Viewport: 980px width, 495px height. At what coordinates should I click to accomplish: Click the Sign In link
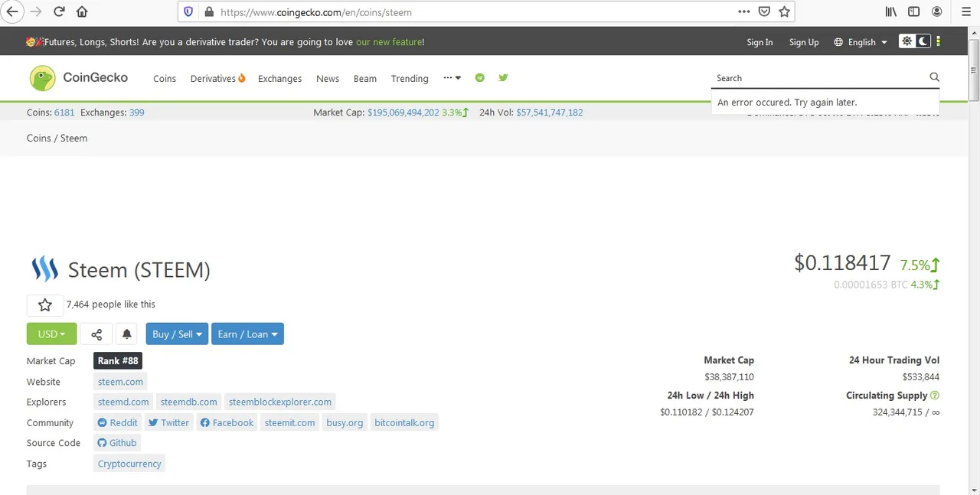[759, 42]
